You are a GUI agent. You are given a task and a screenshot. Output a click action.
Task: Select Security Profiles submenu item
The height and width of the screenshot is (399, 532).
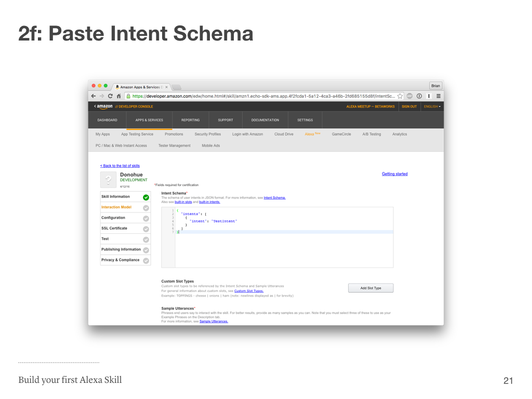coord(208,135)
